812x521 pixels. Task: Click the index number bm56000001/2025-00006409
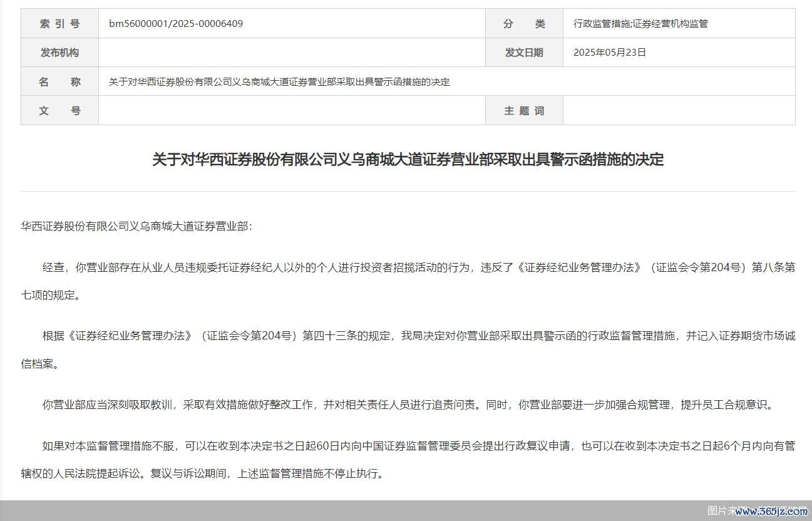point(176,24)
